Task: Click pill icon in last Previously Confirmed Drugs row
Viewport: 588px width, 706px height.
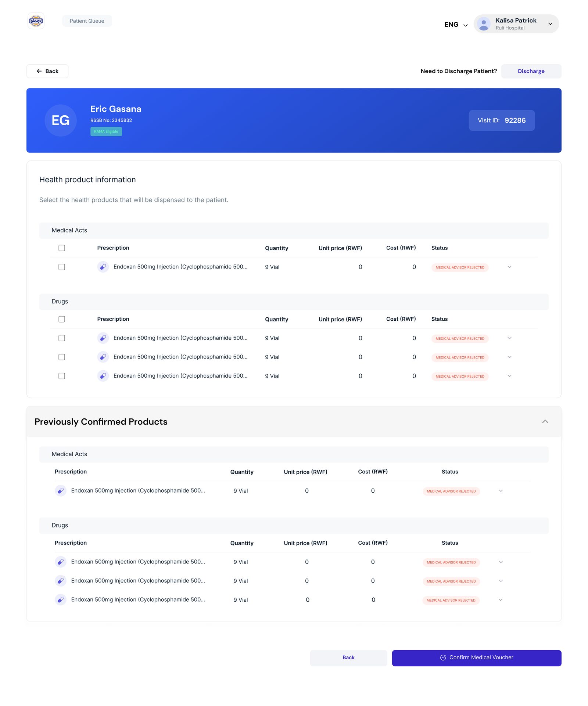Action: point(61,600)
